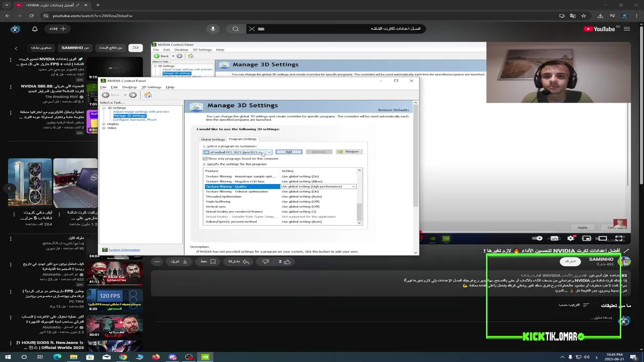Screen dimensions: 644x362
Task: Select Configure Surround, PhysX tree item
Action: click(135, 120)
